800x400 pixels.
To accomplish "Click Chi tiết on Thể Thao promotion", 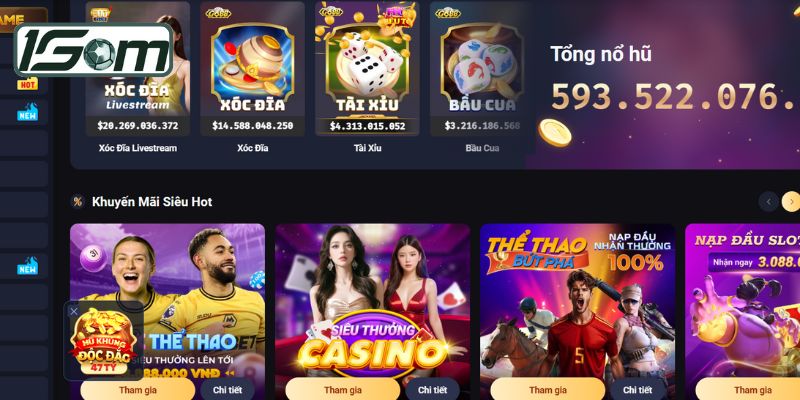I will [227, 390].
